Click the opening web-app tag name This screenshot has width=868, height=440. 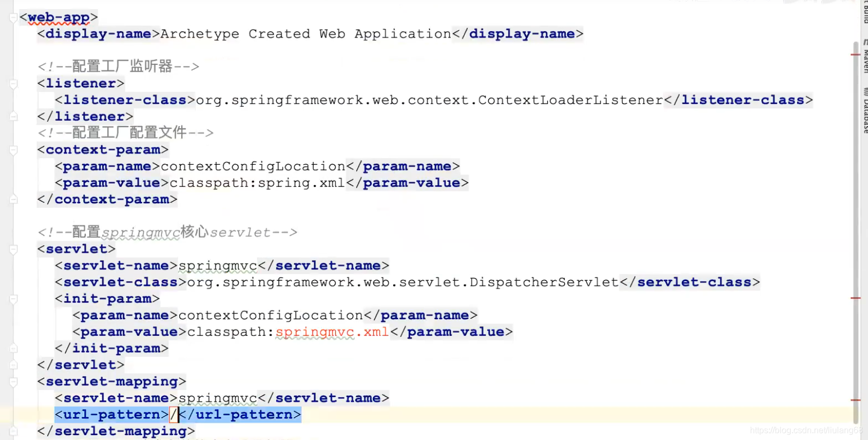[x=58, y=18]
